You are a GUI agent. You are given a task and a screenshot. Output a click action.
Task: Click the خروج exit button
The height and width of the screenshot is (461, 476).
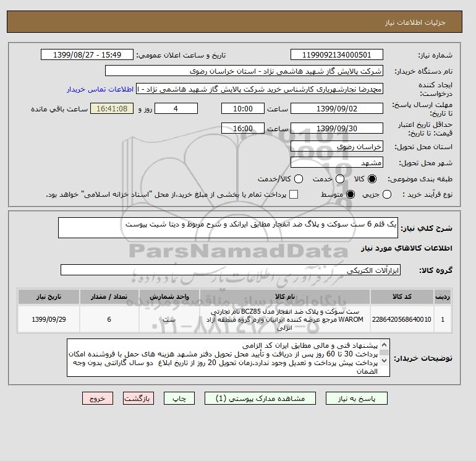coord(98,399)
